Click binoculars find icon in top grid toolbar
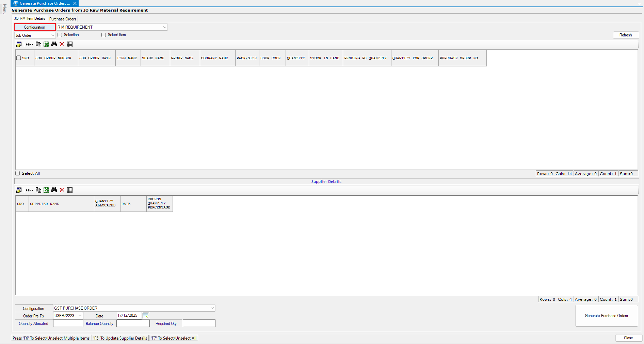 [54, 44]
